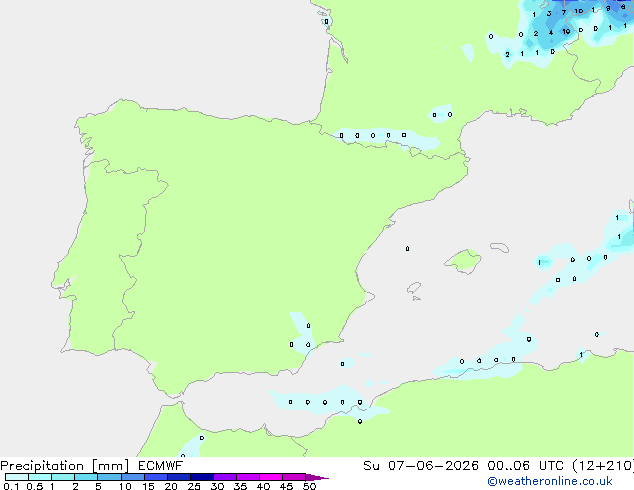Image resolution: width=634 pixels, height=490 pixels.
Task: Click the '25' legend scale label
Action: coord(194,486)
